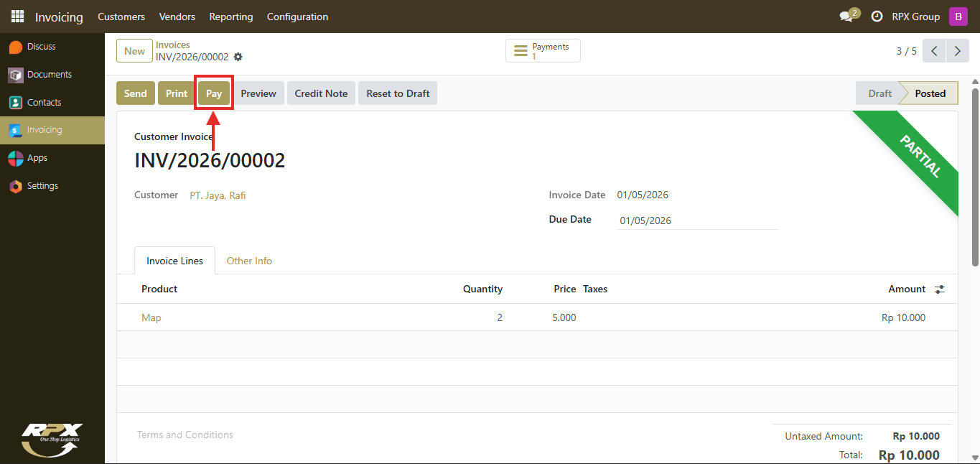Open the user avatar menu
980x464 pixels.
coord(958,17)
